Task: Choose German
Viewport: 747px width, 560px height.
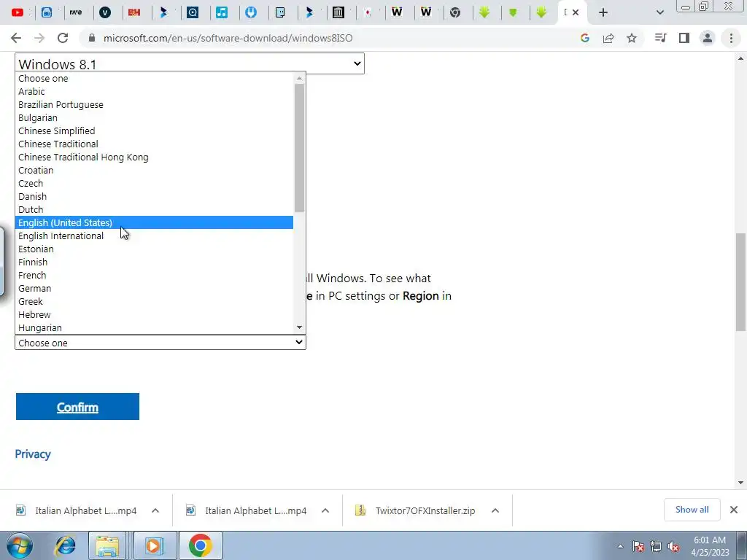Action: pos(154,288)
